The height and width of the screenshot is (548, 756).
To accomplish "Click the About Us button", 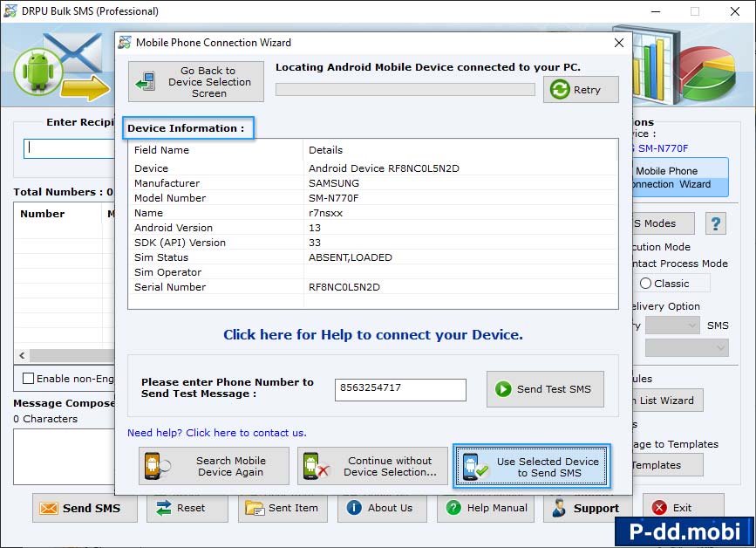I will pos(382,508).
